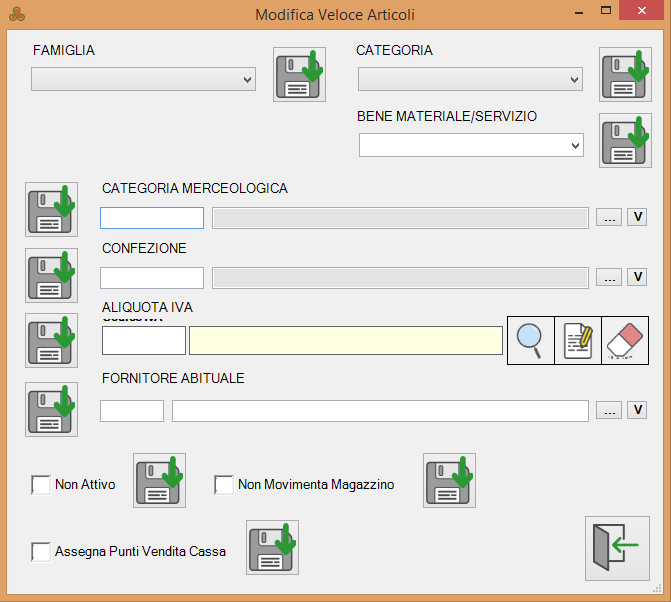Click the exit door icon

click(x=617, y=547)
